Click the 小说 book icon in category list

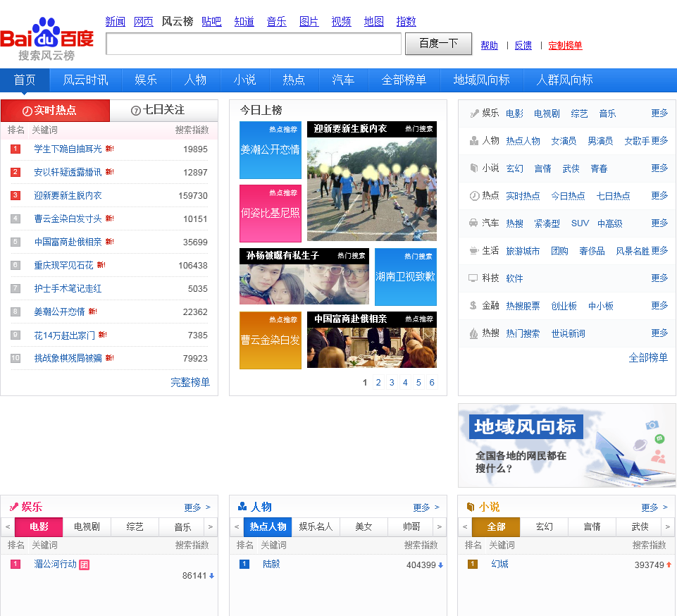(x=473, y=168)
